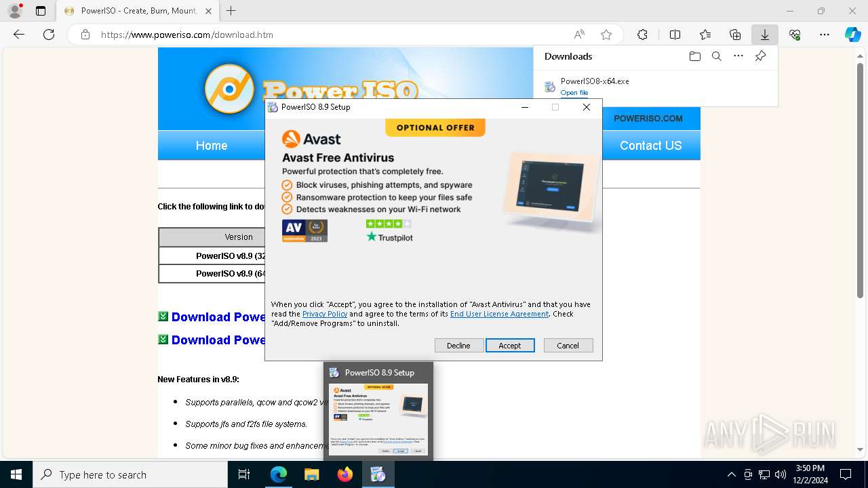The width and height of the screenshot is (868, 488).
Task: Click the PowerISO disc logo
Action: point(229,89)
